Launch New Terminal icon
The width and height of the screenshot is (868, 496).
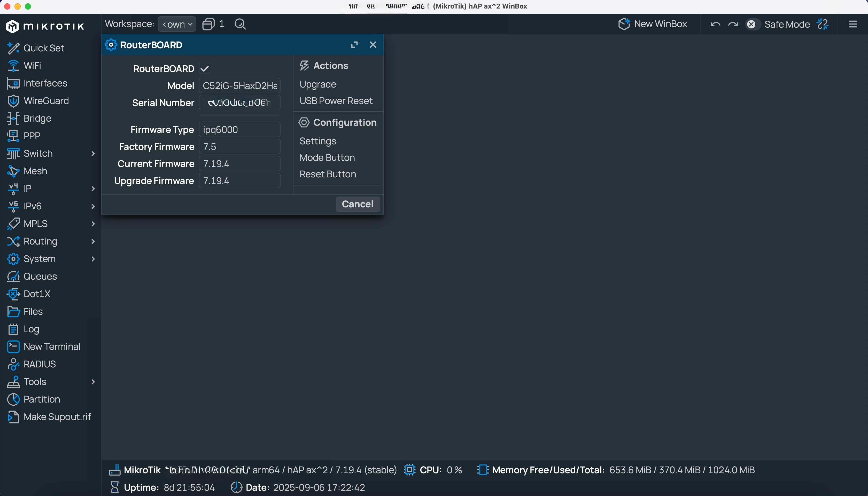pos(13,347)
